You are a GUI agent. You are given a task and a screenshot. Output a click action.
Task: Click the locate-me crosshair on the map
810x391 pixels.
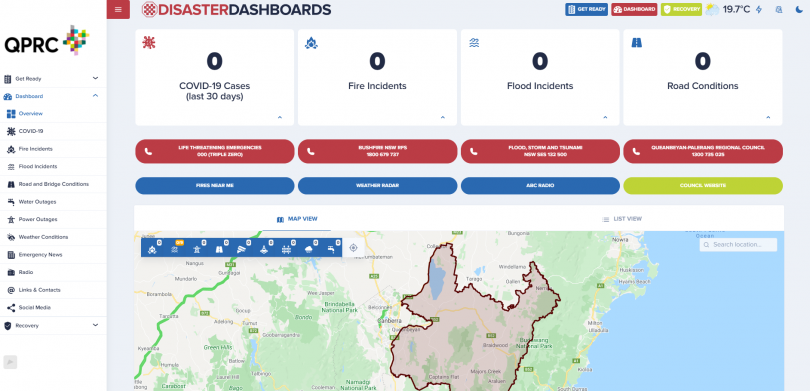pyautogui.click(x=353, y=248)
